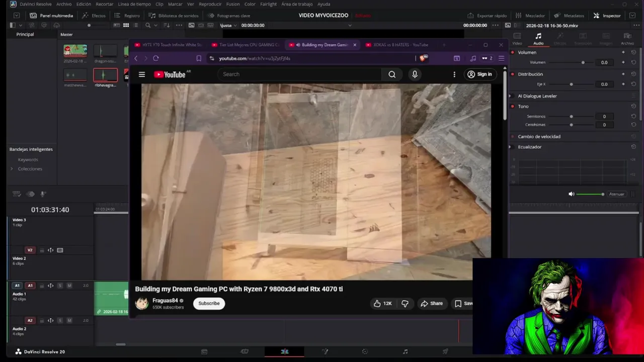Toggle the Tono section enable switch
Viewport: 644px width, 362px height.
[x=513, y=106]
